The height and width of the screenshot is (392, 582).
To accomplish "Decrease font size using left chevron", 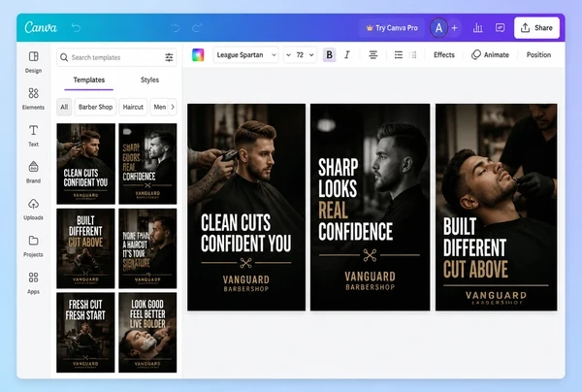I will click(x=288, y=55).
